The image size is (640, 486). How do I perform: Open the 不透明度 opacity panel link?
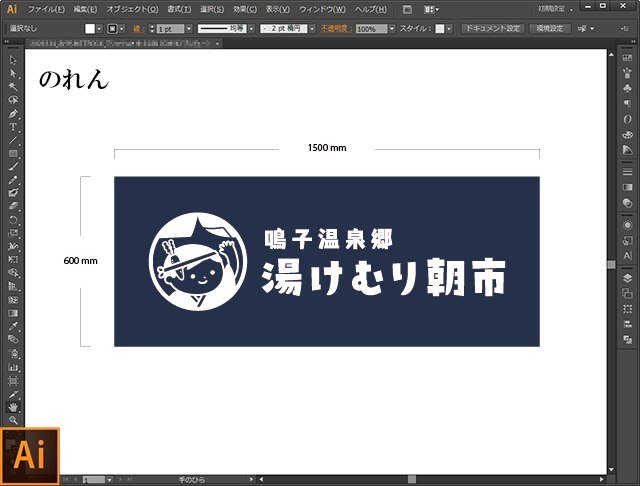pos(336,29)
